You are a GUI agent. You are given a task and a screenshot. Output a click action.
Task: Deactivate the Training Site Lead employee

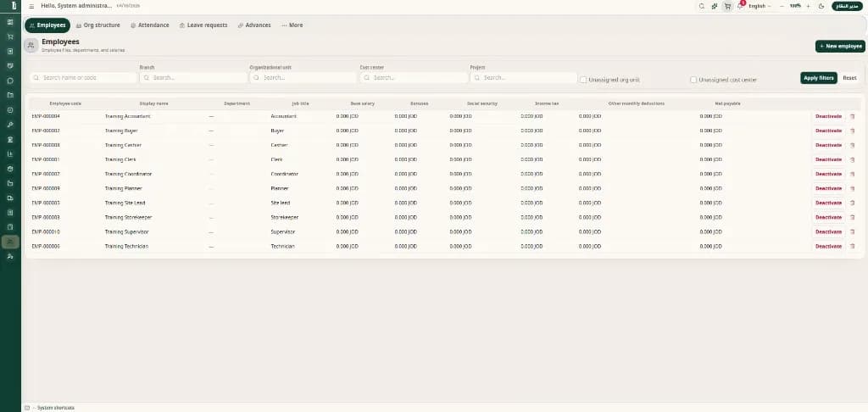click(828, 203)
